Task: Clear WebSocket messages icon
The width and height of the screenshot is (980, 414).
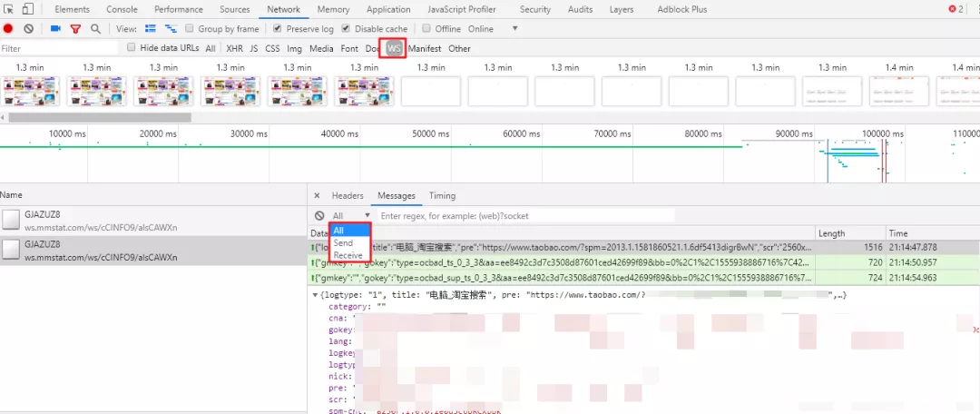Action: [319, 216]
